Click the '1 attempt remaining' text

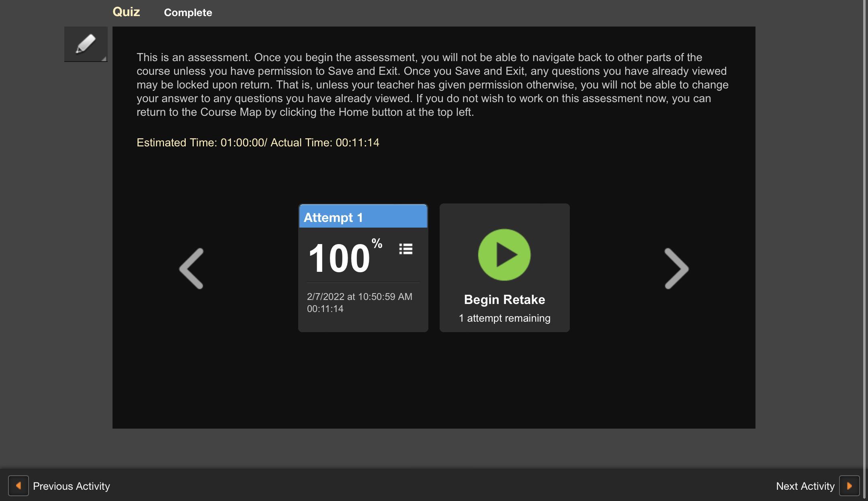click(x=504, y=318)
